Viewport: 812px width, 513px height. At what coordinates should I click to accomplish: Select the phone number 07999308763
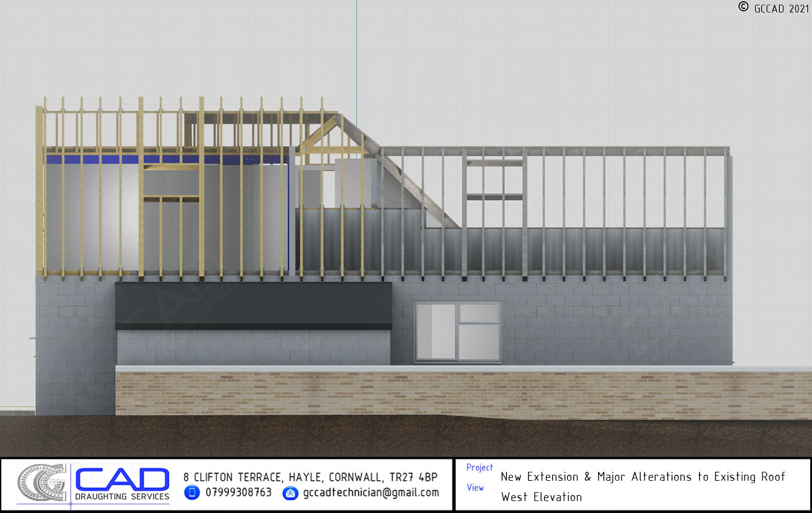pos(238,493)
